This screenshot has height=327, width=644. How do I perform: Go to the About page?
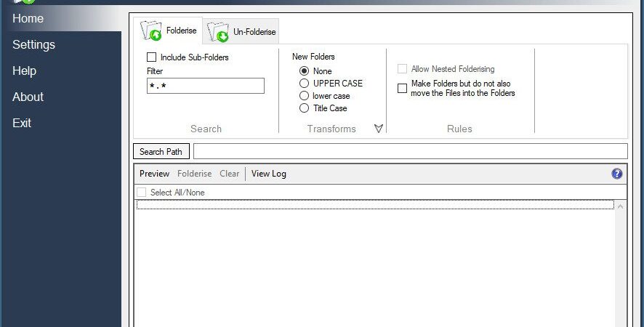(28, 97)
